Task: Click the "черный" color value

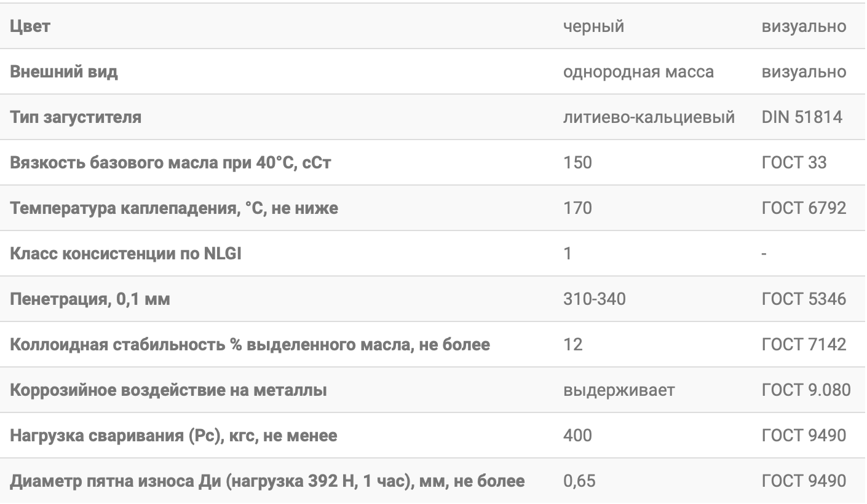Action: [x=593, y=26]
